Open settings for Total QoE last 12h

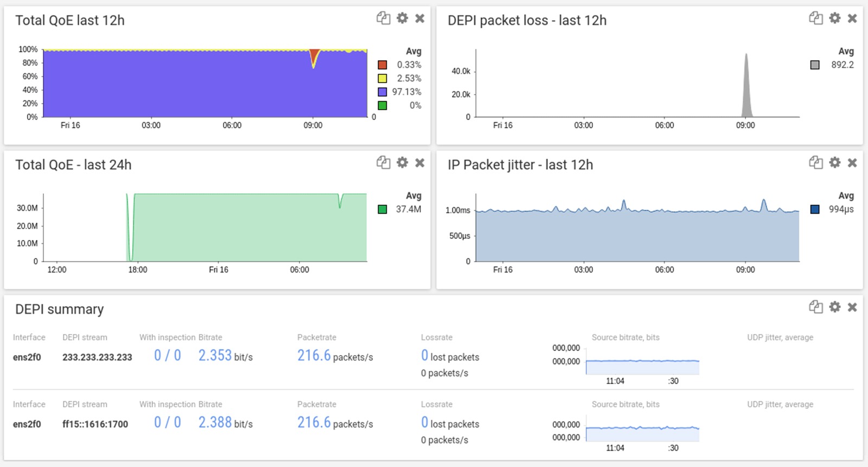402,18
